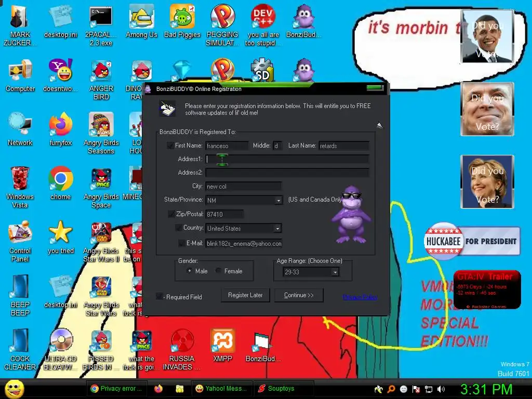Image resolution: width=532 pixels, height=399 pixels.
Task: Switch to the Souptoys taskbar item
Action: (284, 389)
